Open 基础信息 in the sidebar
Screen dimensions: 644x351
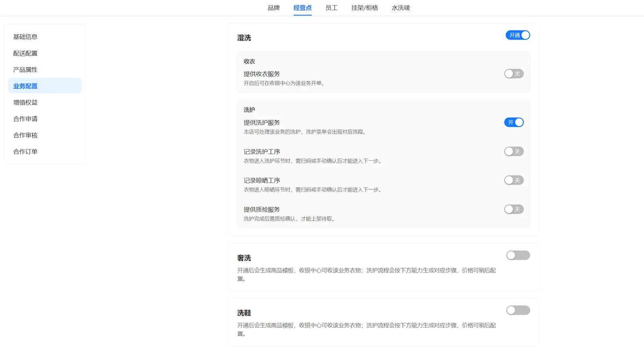pyautogui.click(x=45, y=37)
